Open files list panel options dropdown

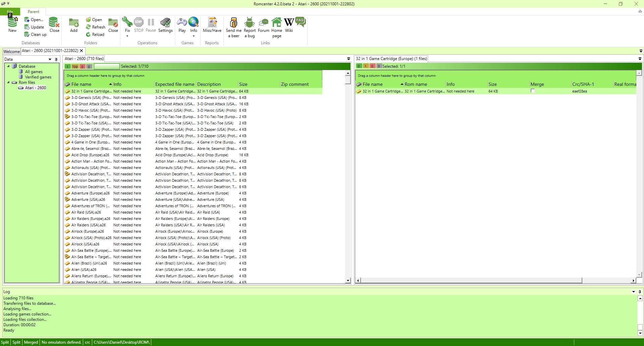(348, 59)
